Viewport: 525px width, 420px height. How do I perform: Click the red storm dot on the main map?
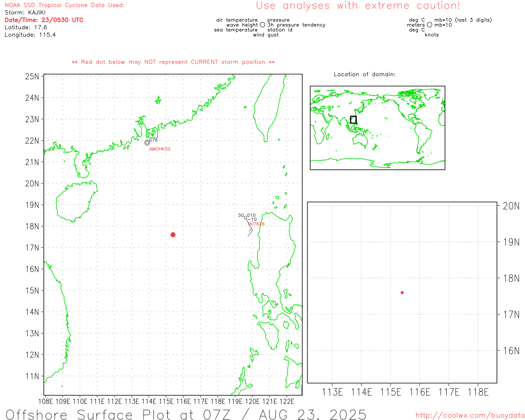pos(173,235)
